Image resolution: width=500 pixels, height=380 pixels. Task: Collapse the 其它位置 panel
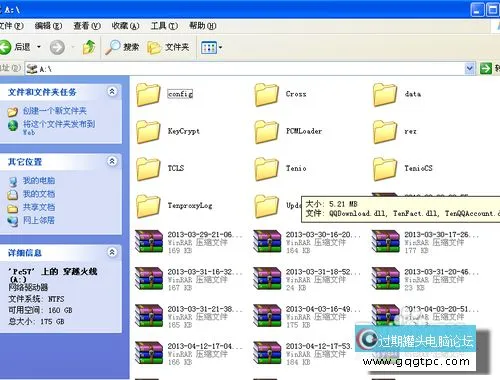pos(112,162)
